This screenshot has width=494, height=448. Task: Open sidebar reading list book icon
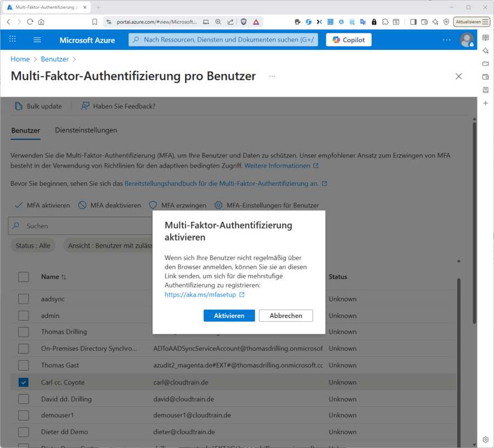(486, 37)
